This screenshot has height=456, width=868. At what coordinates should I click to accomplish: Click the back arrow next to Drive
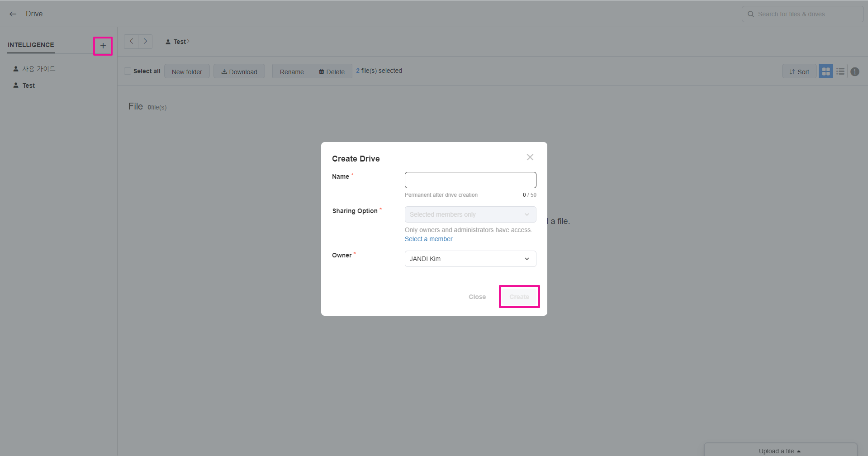click(x=13, y=14)
